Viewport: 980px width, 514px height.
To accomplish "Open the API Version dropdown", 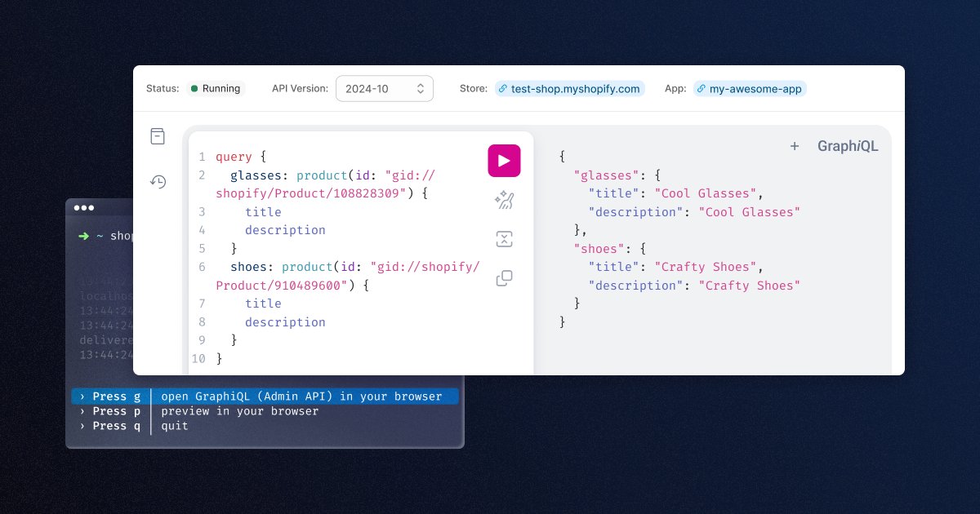I will coord(384,88).
